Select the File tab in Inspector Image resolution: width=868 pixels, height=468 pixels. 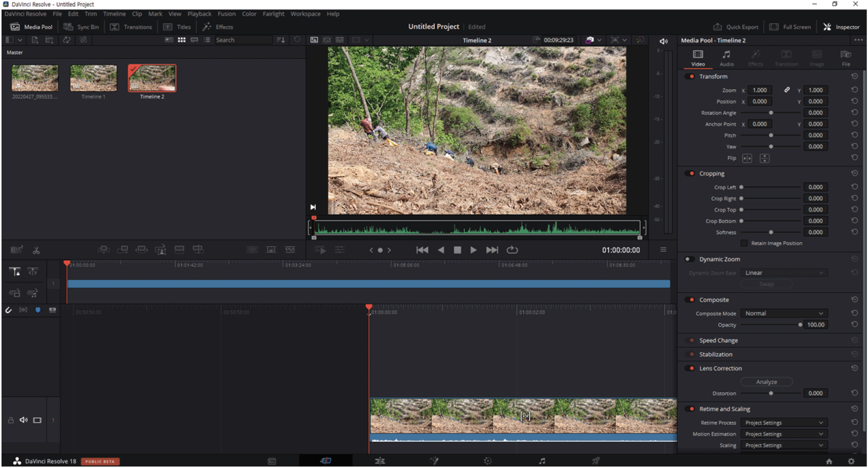pos(846,58)
